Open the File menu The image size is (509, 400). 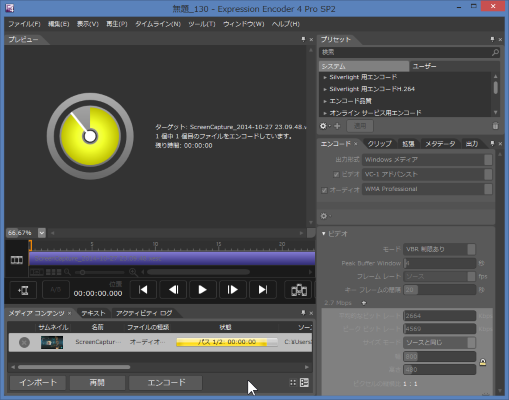pos(24,24)
